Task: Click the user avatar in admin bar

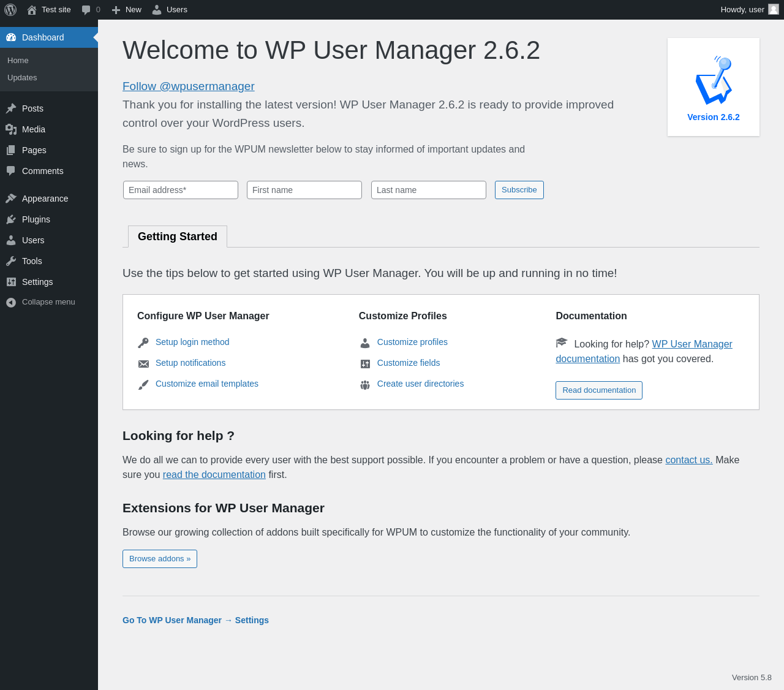Action: [x=774, y=10]
